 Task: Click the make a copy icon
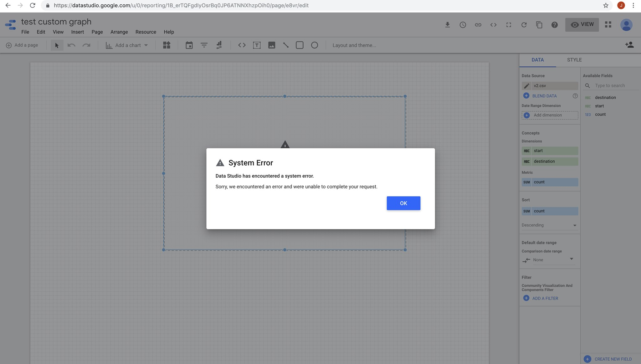[539, 25]
